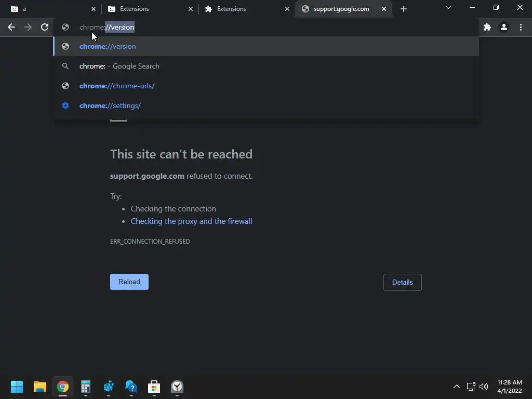The height and width of the screenshot is (399, 532).
Task: Click 'This site can't be reached' heading
Action: coord(181,154)
